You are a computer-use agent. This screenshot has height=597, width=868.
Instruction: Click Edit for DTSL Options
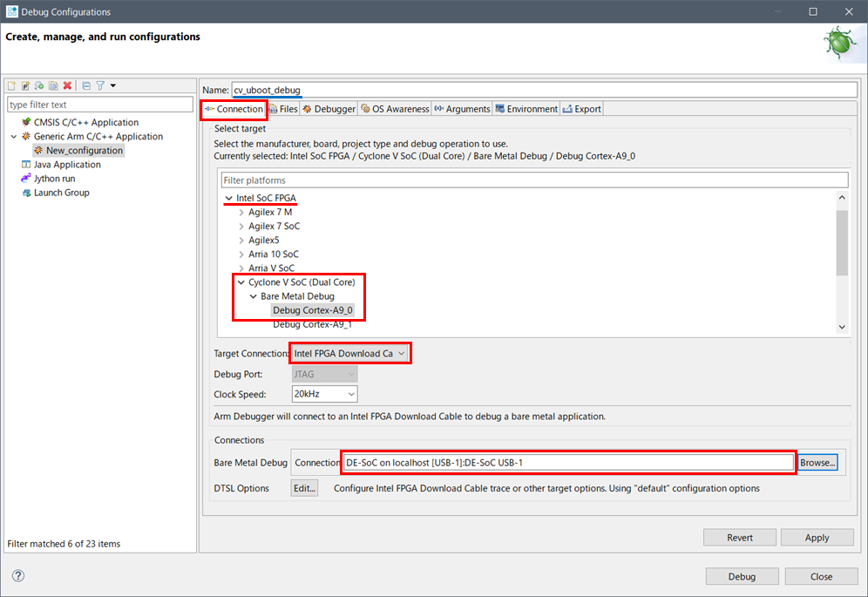pyautogui.click(x=304, y=488)
